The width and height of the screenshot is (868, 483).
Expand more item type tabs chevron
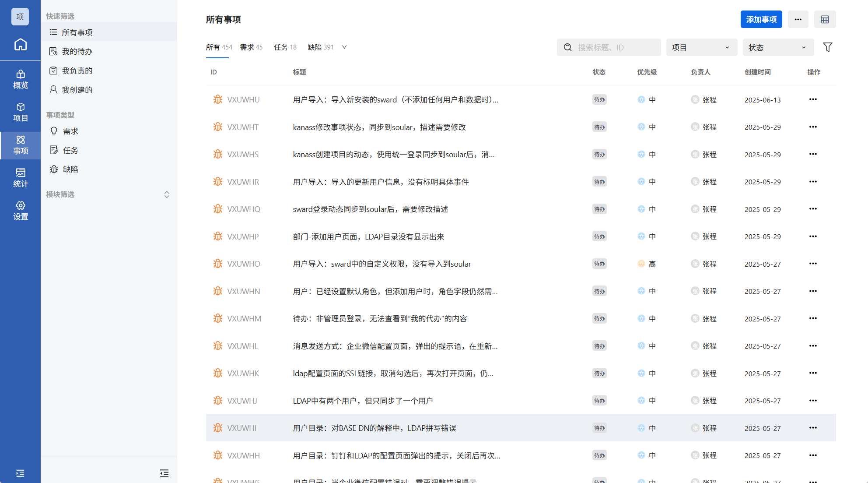(x=344, y=47)
